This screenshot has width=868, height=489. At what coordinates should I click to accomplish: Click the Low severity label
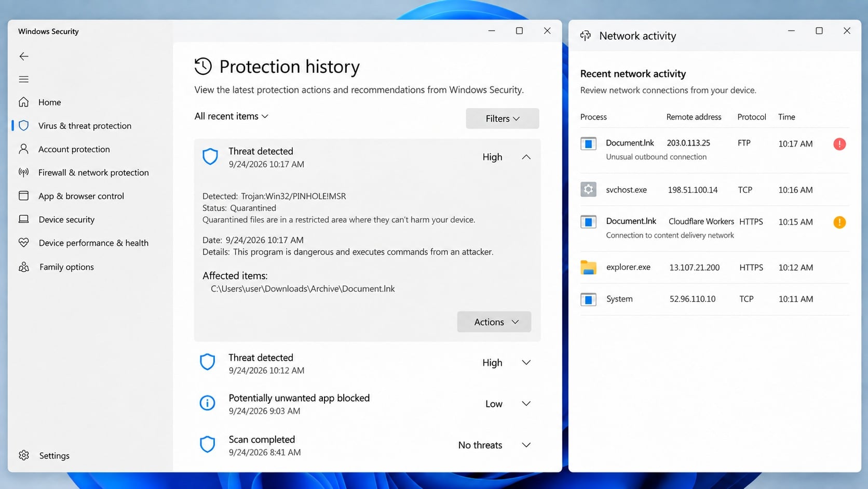point(494,404)
